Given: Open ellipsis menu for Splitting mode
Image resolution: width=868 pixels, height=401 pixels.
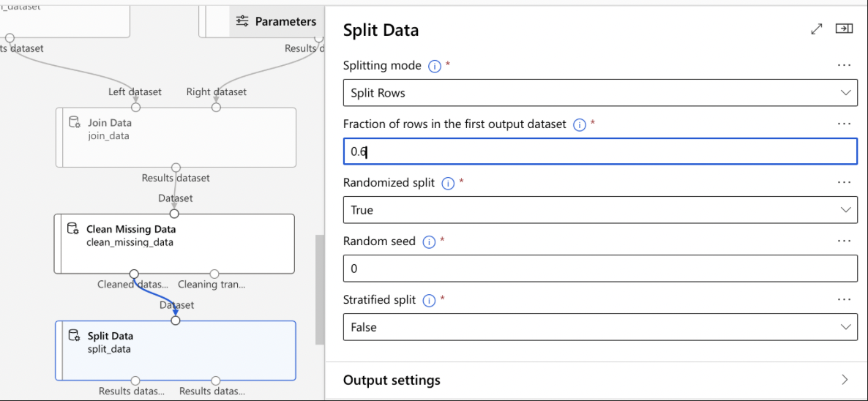Looking at the screenshot, I should [x=844, y=65].
